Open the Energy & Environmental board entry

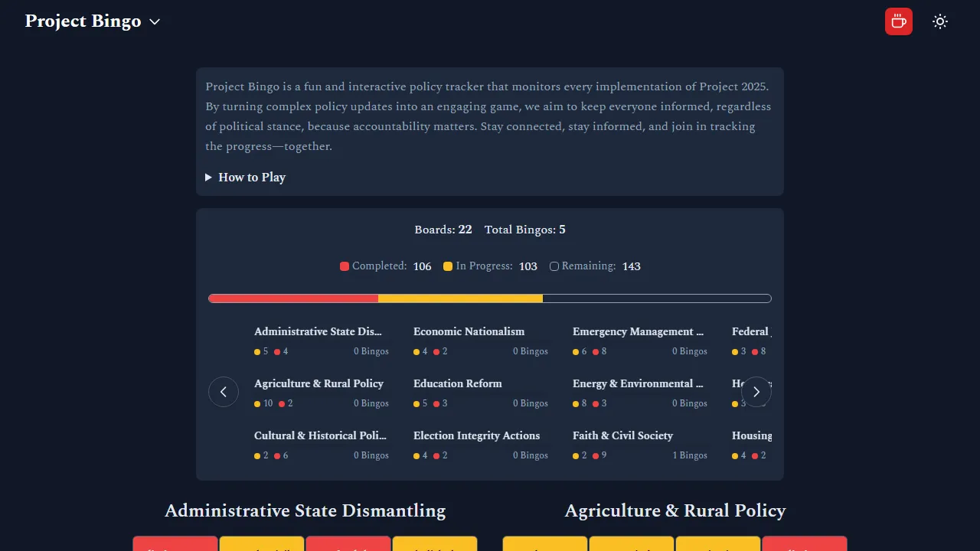[x=639, y=393]
